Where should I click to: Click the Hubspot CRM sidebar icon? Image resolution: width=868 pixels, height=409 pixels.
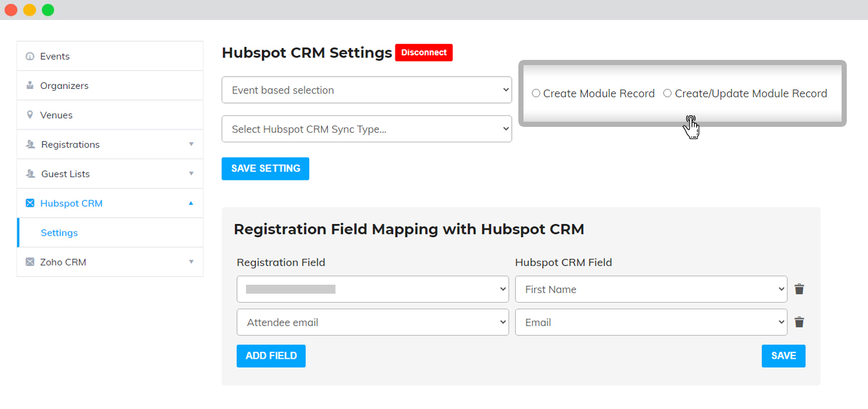(x=30, y=204)
